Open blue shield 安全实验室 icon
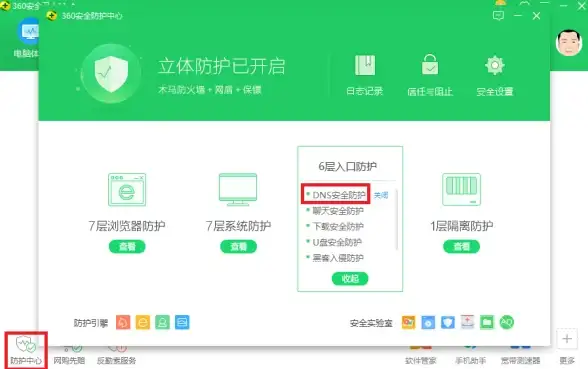The height and width of the screenshot is (369, 588). click(x=447, y=322)
